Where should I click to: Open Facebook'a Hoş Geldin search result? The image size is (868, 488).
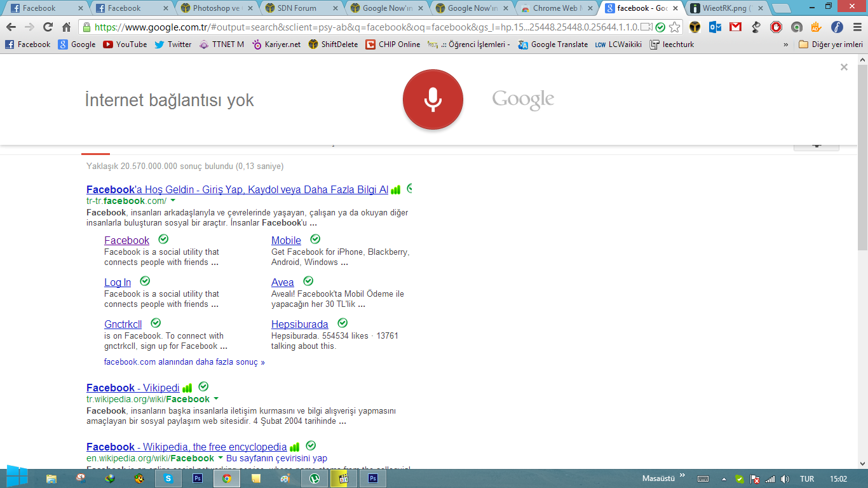237,189
